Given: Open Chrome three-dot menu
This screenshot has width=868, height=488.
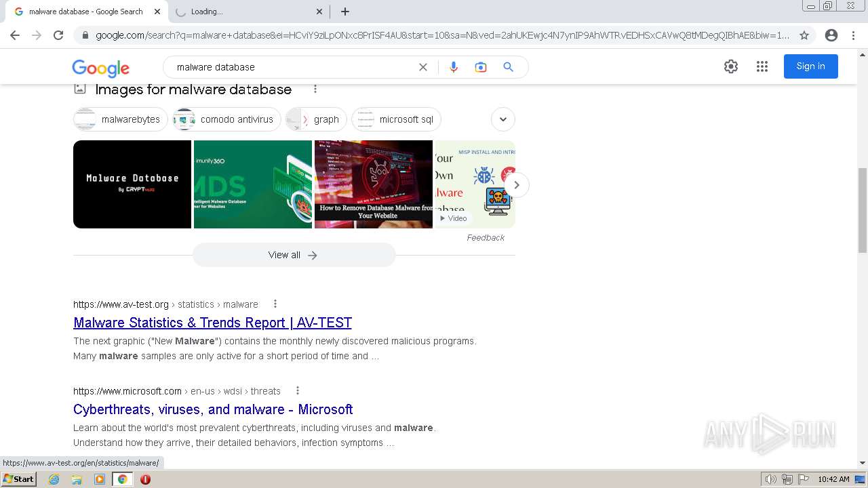Looking at the screenshot, I should pos(853,35).
